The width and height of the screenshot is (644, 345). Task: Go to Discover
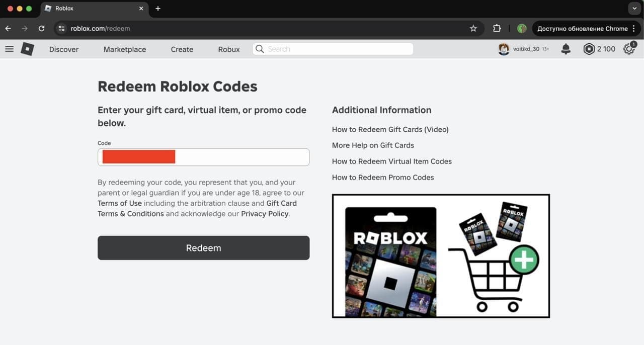point(64,49)
